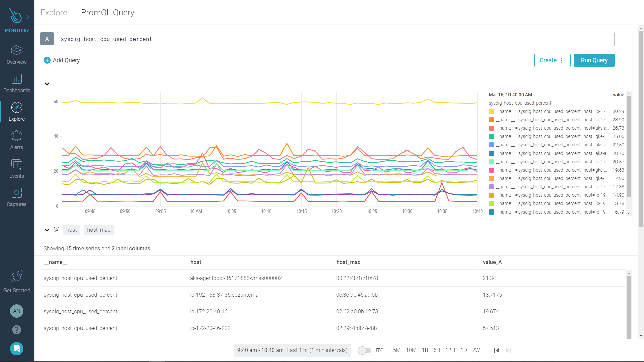This screenshot has height=362, width=644.
Task: Select the 6H time range
Action: tap(436, 350)
